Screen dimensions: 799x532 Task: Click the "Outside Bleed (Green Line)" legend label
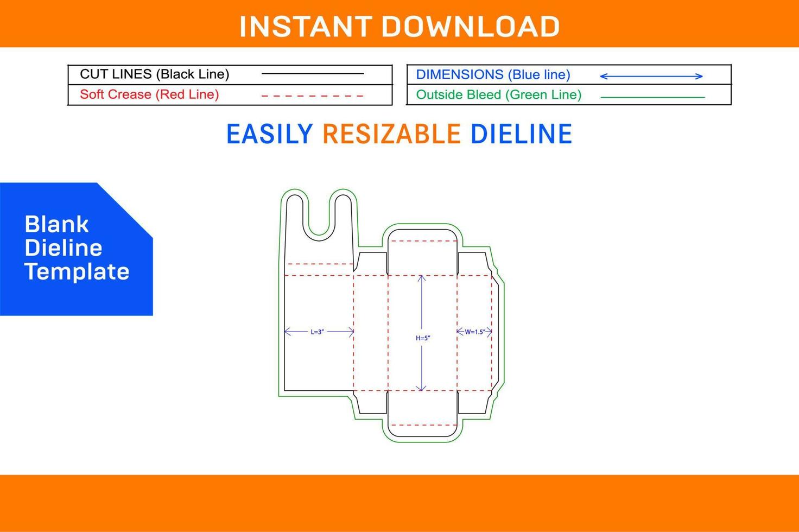[499, 94]
